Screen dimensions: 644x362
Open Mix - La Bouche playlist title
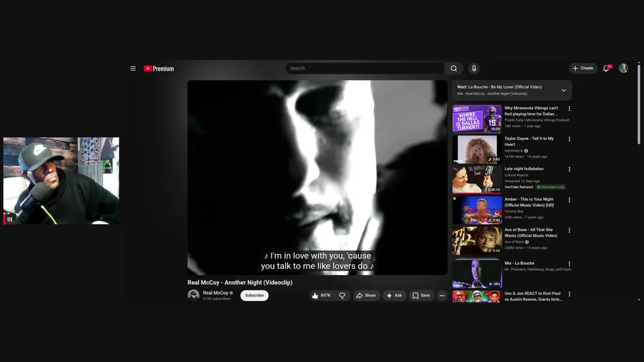pos(519,263)
